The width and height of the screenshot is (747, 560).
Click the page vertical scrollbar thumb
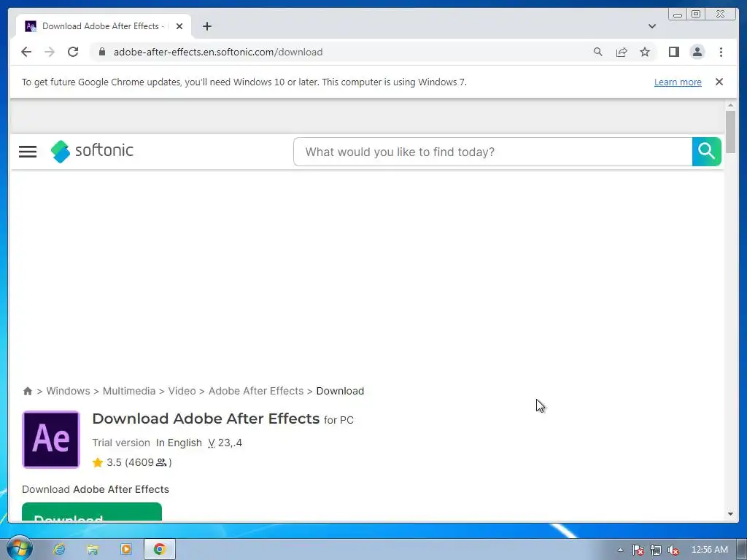point(730,132)
